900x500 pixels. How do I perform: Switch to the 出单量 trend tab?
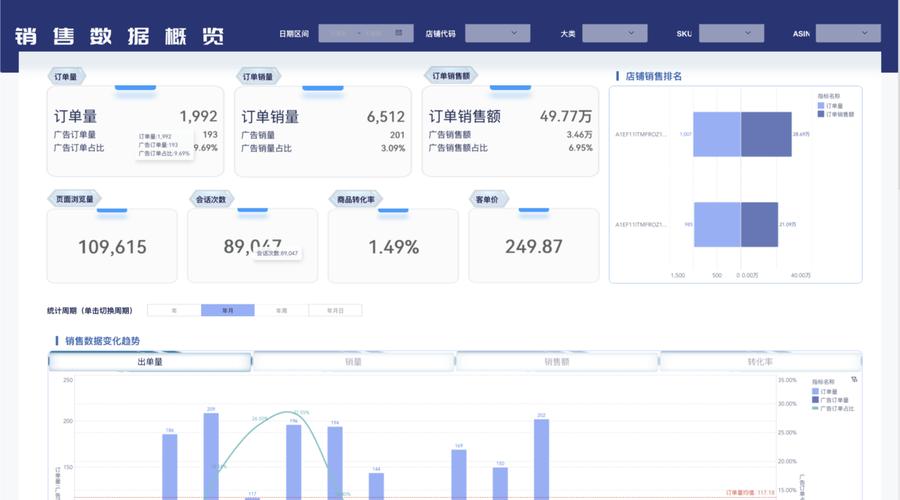150,362
